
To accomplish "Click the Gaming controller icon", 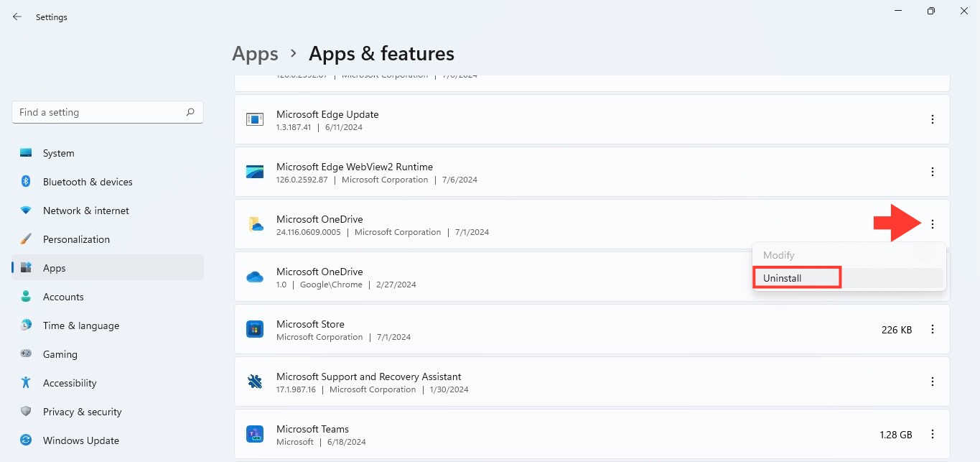I will [x=26, y=354].
